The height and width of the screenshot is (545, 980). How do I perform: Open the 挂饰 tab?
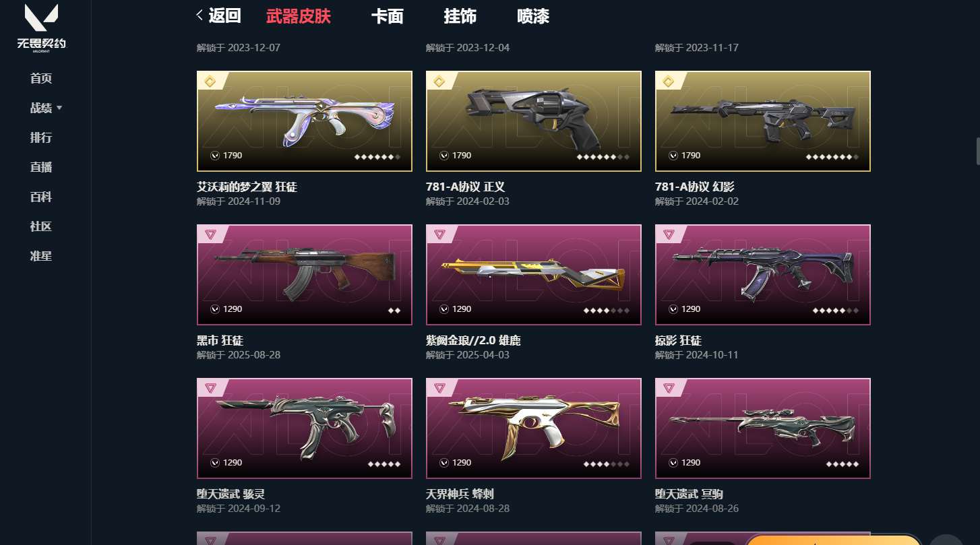pyautogui.click(x=460, y=16)
